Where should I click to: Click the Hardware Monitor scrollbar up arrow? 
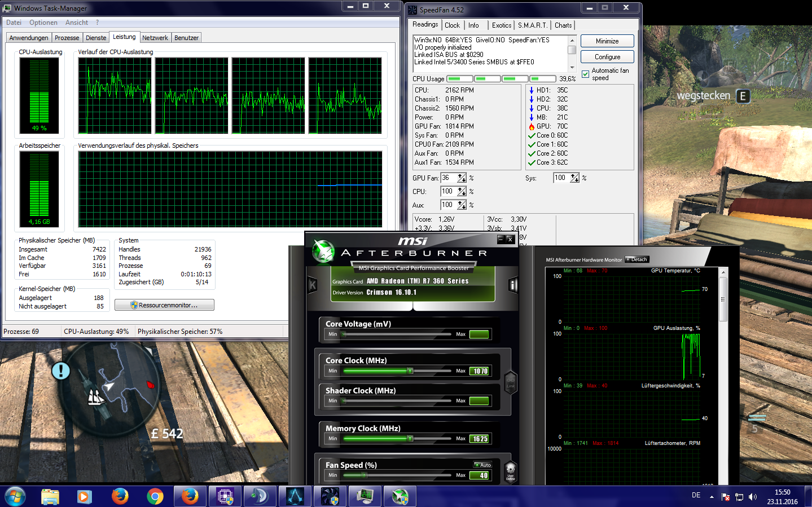tap(723, 272)
